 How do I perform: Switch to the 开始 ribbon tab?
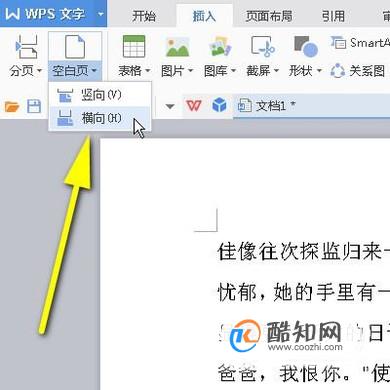pyautogui.click(x=144, y=16)
